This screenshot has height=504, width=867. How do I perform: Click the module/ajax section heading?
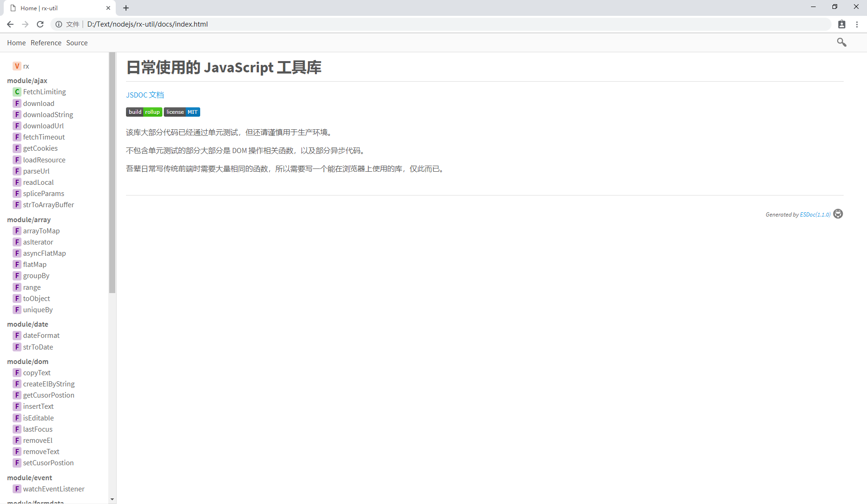(27, 81)
